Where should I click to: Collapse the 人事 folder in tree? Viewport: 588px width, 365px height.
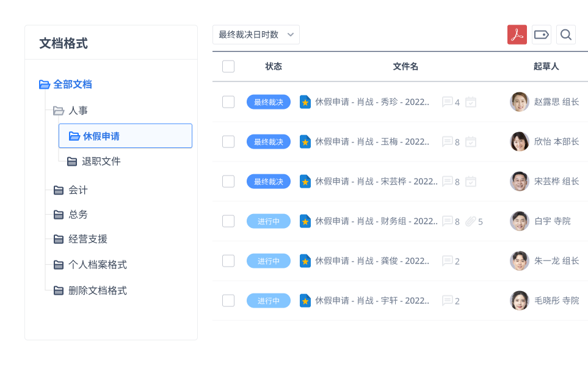coord(59,111)
